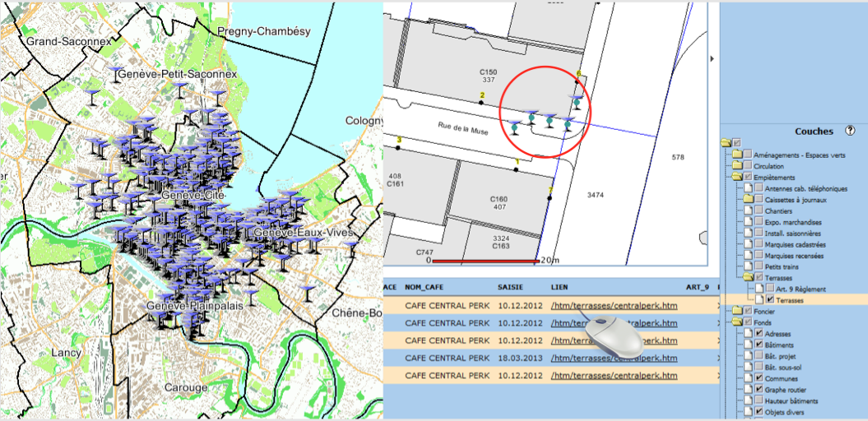Collapse the side panel with arrow handle
This screenshot has width=868, height=421.
(x=712, y=59)
